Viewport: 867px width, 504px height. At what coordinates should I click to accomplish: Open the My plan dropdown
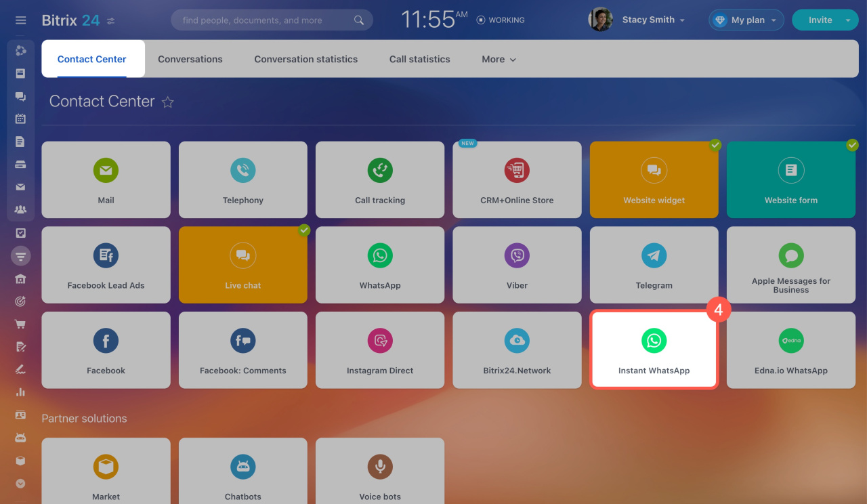coord(746,20)
